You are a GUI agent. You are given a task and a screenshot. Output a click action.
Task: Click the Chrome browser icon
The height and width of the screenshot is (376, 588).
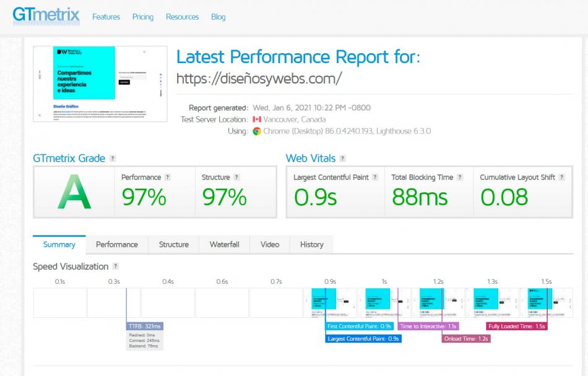coord(257,131)
